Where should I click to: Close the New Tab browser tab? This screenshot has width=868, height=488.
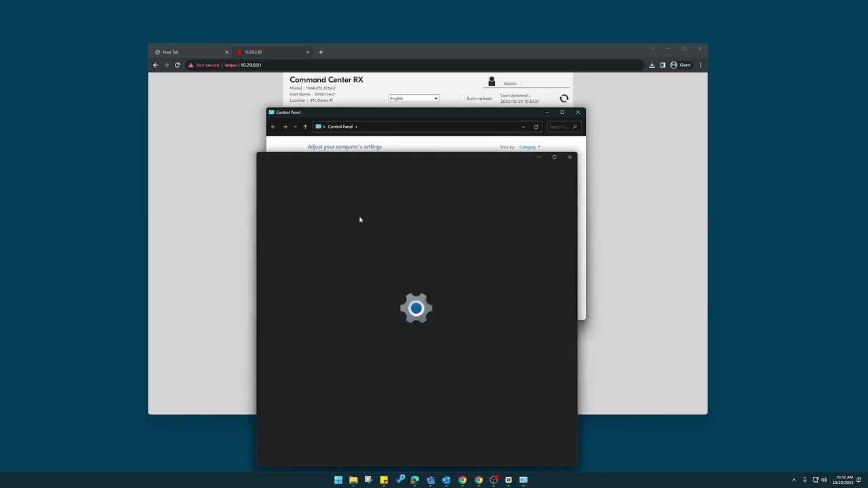[226, 52]
